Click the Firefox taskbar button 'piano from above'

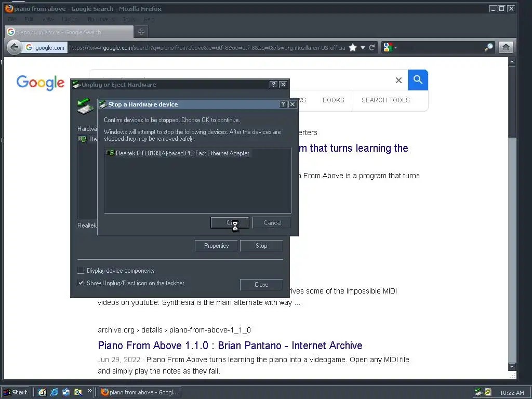[x=139, y=392]
